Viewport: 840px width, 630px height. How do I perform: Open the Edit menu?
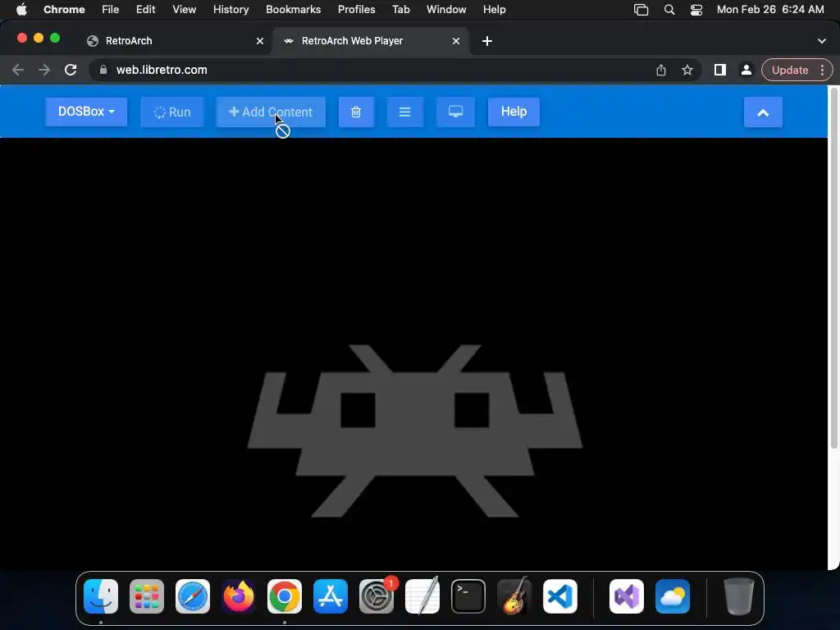(145, 9)
